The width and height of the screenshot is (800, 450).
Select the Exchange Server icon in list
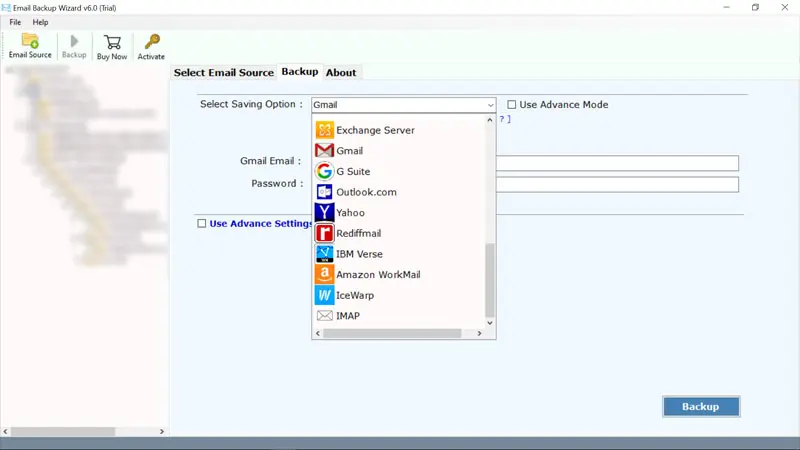(x=324, y=130)
